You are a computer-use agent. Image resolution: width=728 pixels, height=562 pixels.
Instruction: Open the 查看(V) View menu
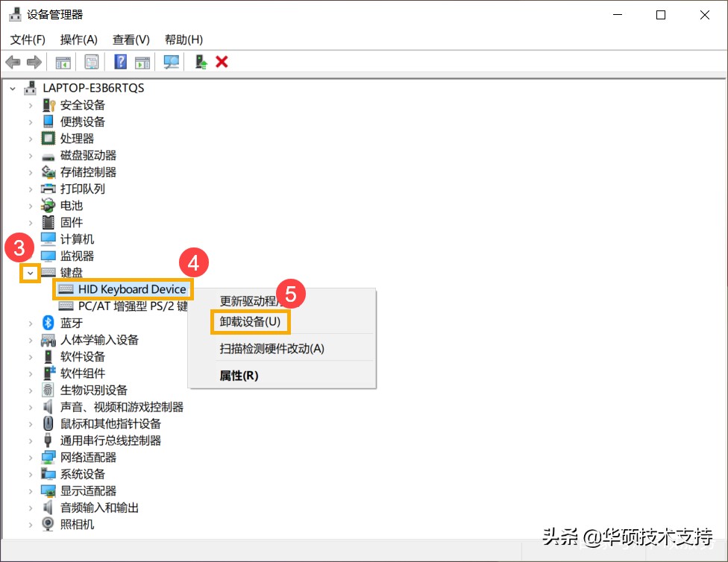coord(131,40)
